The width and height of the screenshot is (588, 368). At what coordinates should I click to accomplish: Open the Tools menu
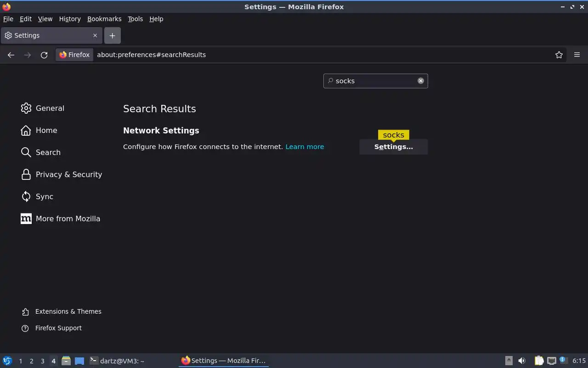pyautogui.click(x=135, y=19)
